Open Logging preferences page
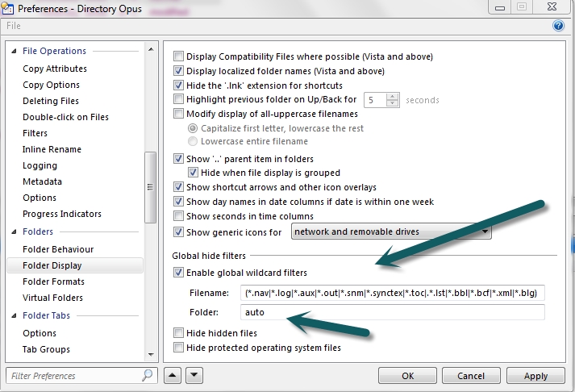Screen dimensions: 575x392 tap(40, 165)
